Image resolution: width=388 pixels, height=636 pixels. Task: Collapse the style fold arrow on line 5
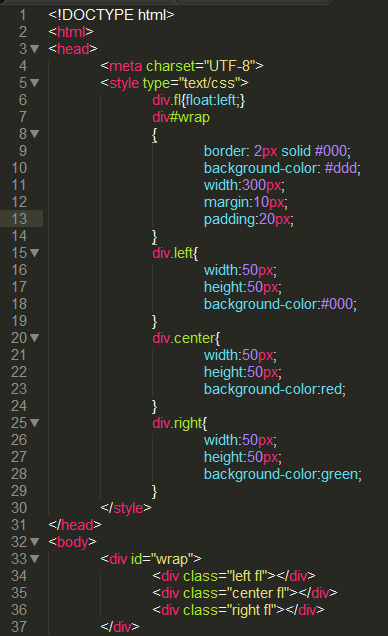pyautogui.click(x=35, y=83)
